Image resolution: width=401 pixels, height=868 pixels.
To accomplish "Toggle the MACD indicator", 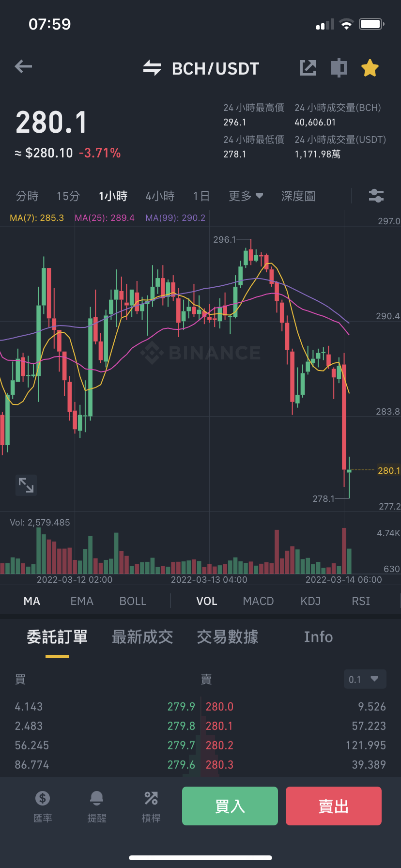I will pyautogui.click(x=259, y=601).
